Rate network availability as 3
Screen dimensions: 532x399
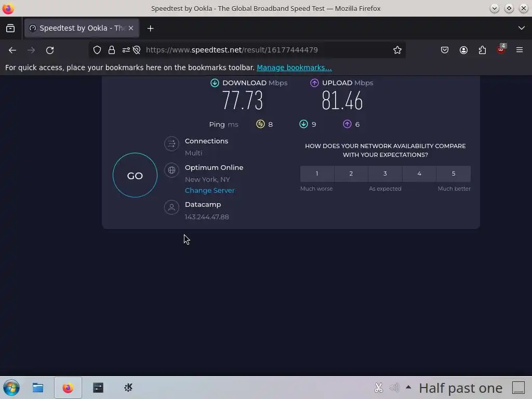[x=385, y=174]
